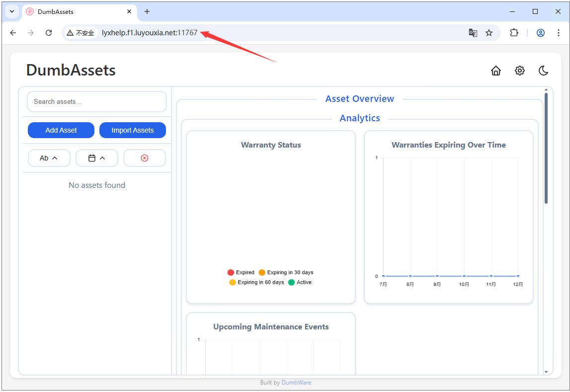Click the 7月 axis label

pos(383,285)
